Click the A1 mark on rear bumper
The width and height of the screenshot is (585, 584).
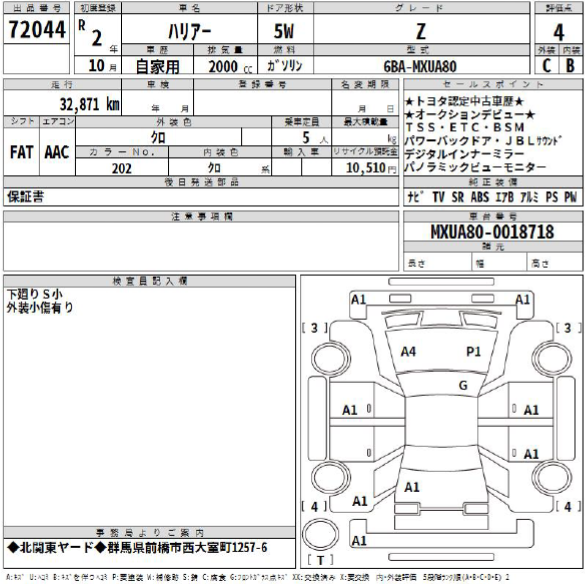tap(359, 540)
